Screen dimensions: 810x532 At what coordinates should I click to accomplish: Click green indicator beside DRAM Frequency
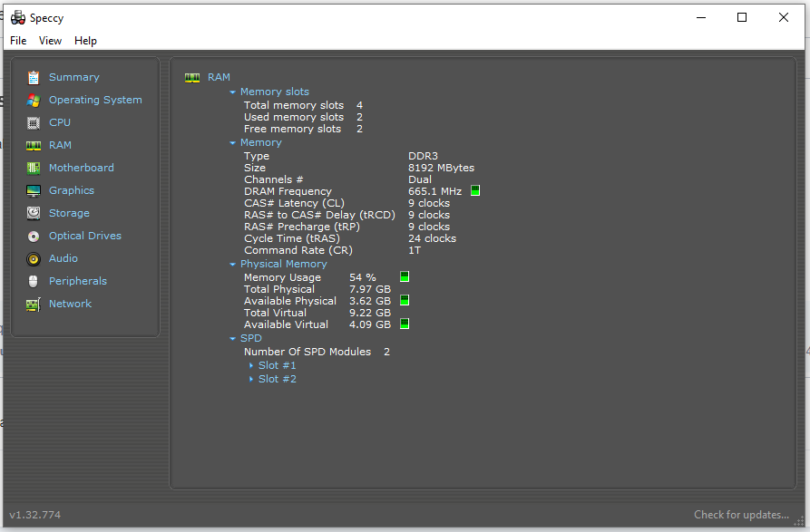[475, 190]
